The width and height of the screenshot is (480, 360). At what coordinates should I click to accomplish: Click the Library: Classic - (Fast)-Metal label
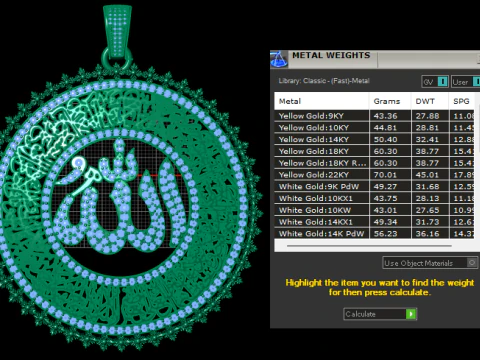pyautogui.click(x=324, y=81)
